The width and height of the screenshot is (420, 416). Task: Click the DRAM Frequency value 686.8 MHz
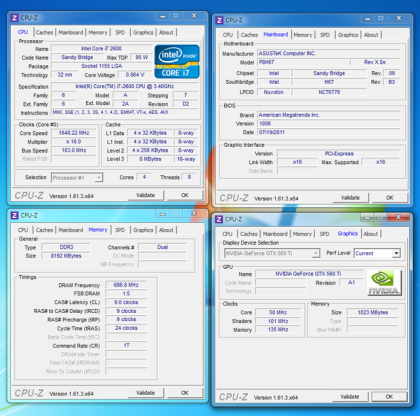126,285
